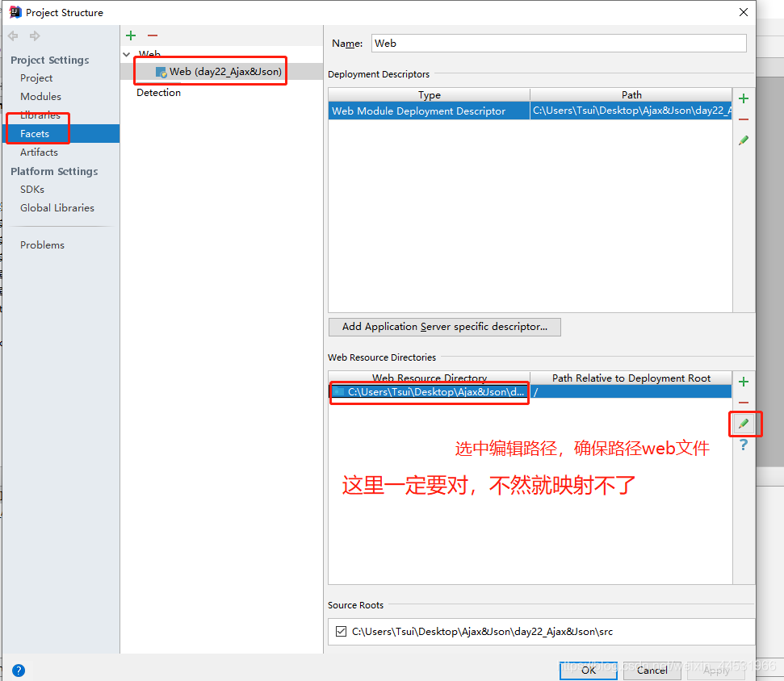This screenshot has width=784, height=681.
Task: Click the Type column header
Action: coord(429,95)
